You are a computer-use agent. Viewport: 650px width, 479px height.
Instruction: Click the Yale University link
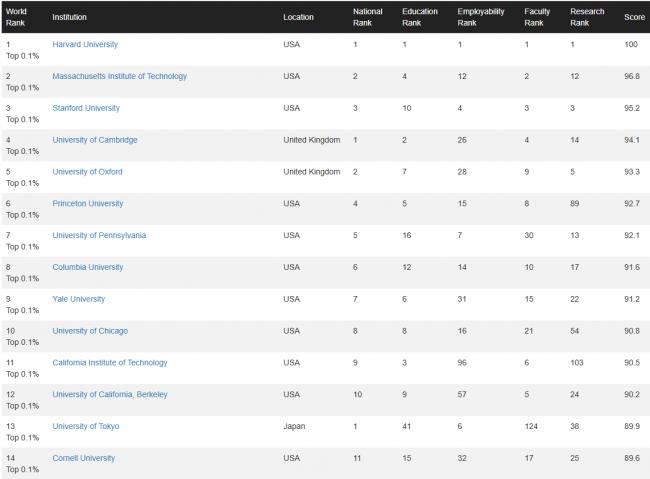[78, 299]
